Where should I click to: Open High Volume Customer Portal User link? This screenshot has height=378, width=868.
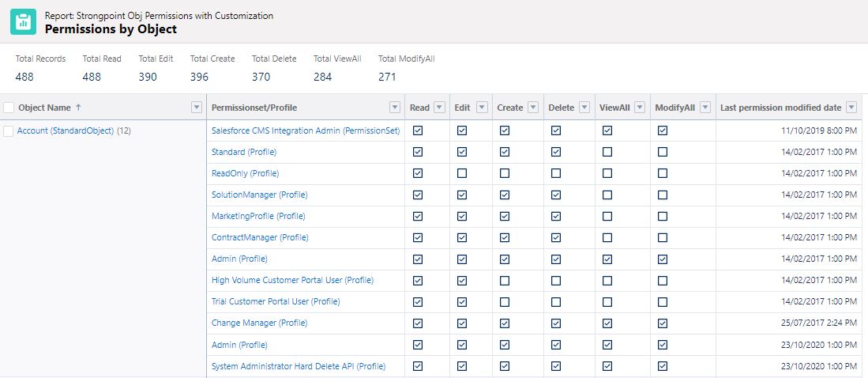pos(292,281)
